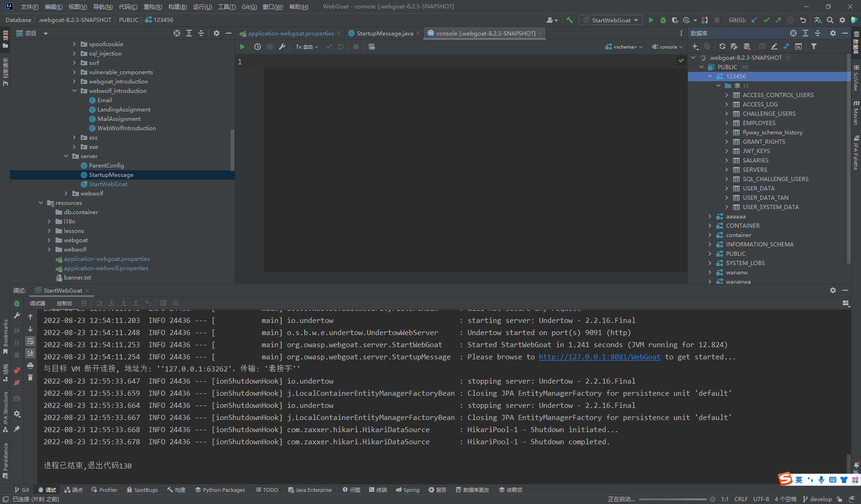Click the Build hammer icon in top toolbar
Image resolution: width=861 pixels, height=504 pixels.
pyautogui.click(x=569, y=20)
